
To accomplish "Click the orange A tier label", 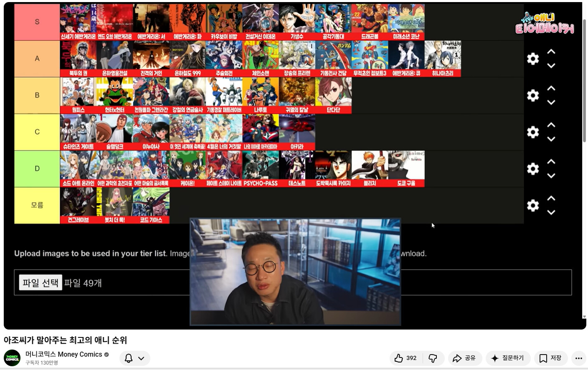I will click(x=37, y=59).
